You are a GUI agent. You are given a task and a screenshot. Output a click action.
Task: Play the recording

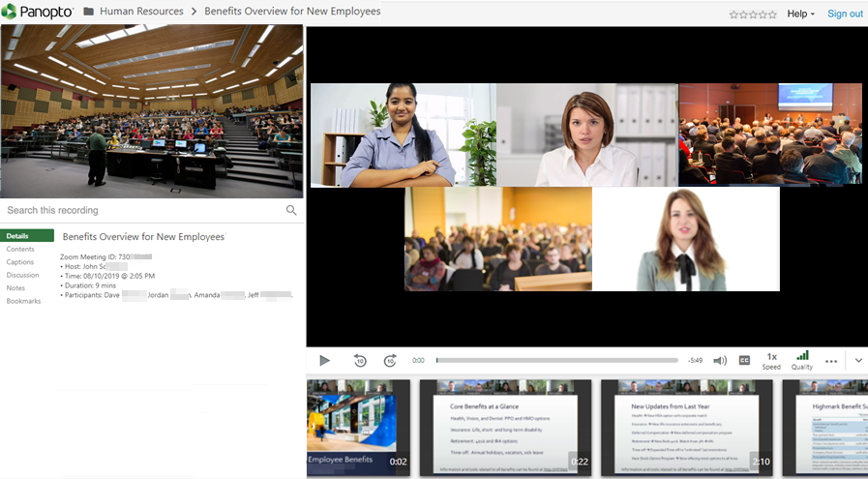click(x=324, y=361)
